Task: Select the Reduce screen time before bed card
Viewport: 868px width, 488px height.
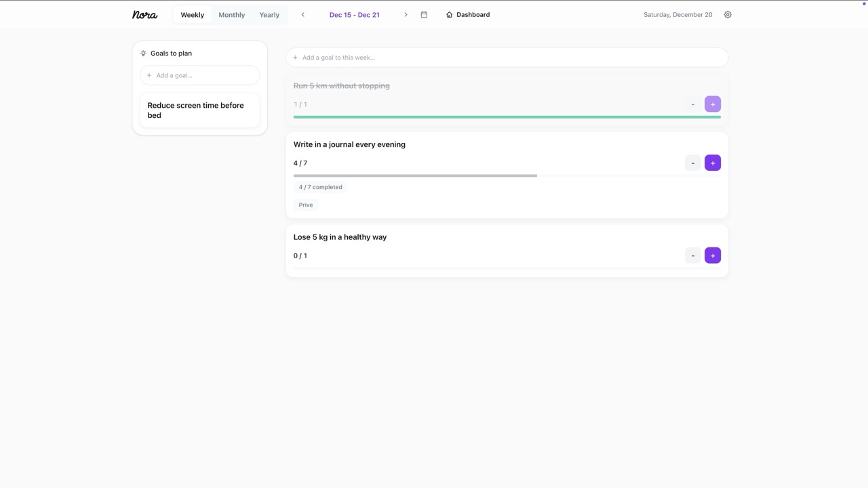Action: coord(199,110)
